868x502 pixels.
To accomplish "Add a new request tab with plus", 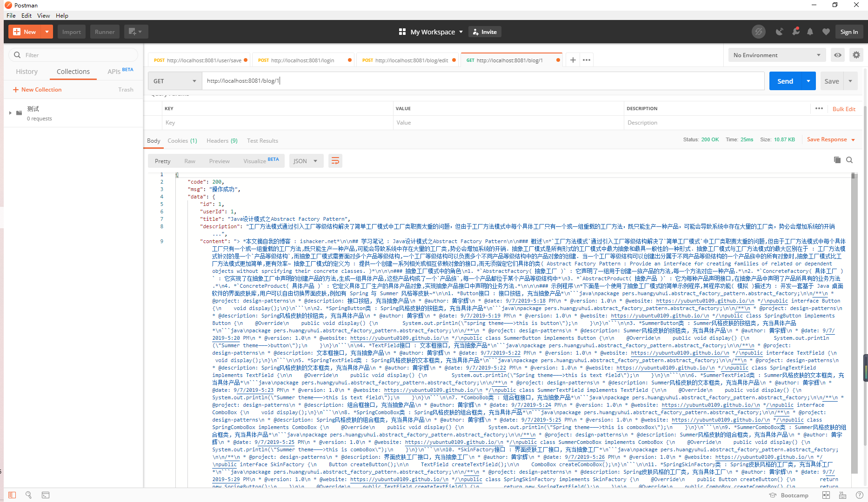I will [x=573, y=60].
